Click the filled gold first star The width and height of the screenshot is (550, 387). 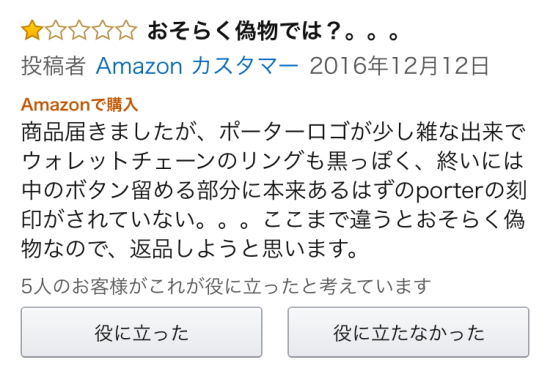tap(32, 30)
